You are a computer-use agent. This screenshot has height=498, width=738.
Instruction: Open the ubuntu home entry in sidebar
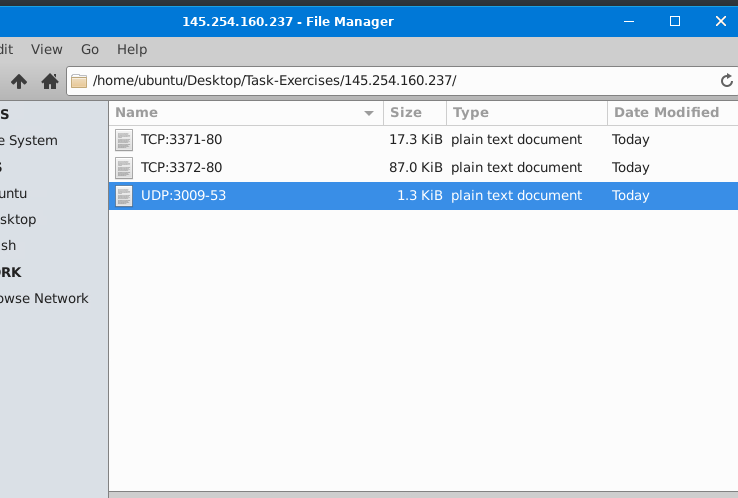(x=13, y=193)
